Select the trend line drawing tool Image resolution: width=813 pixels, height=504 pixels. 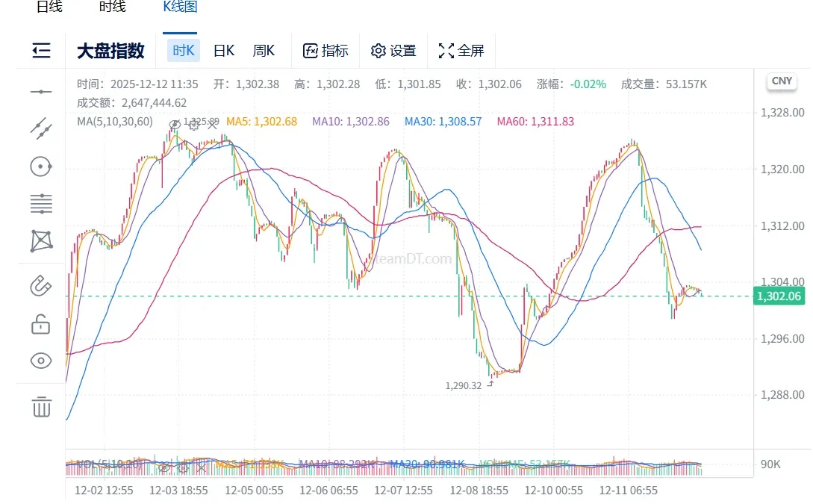[x=41, y=128]
